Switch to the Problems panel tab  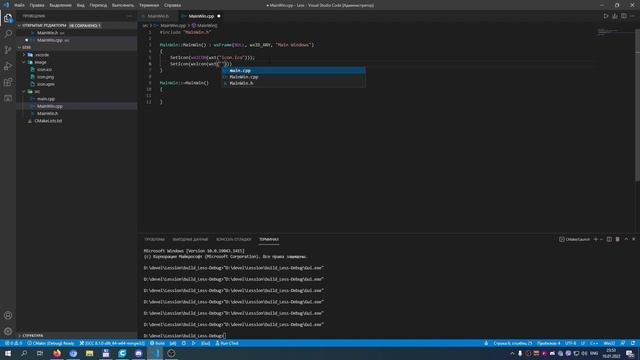coord(154,239)
